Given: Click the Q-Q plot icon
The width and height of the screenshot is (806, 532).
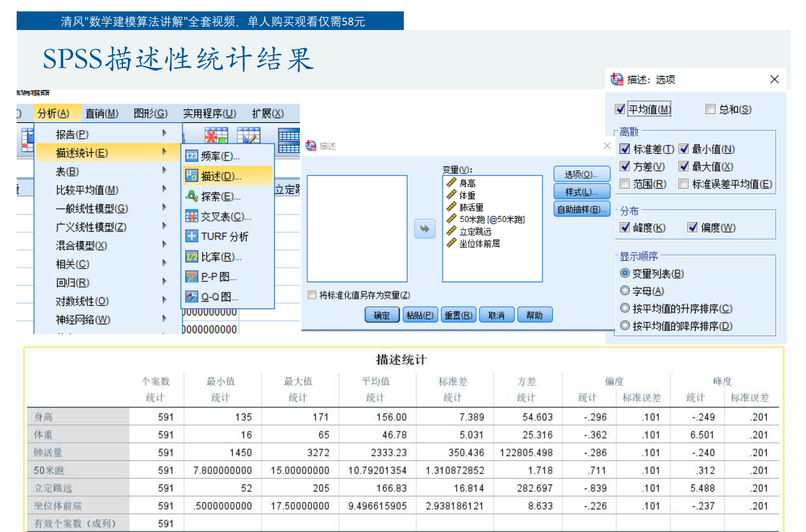Looking at the screenshot, I should [191, 297].
